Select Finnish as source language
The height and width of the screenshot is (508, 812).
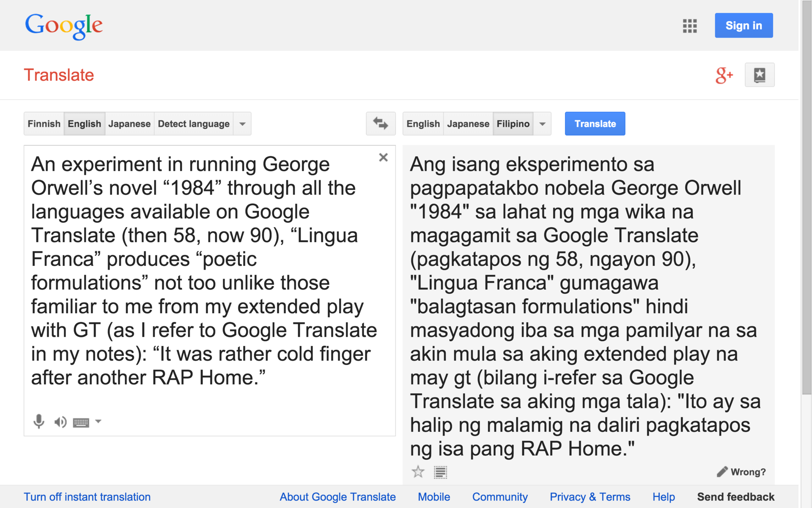click(x=44, y=124)
